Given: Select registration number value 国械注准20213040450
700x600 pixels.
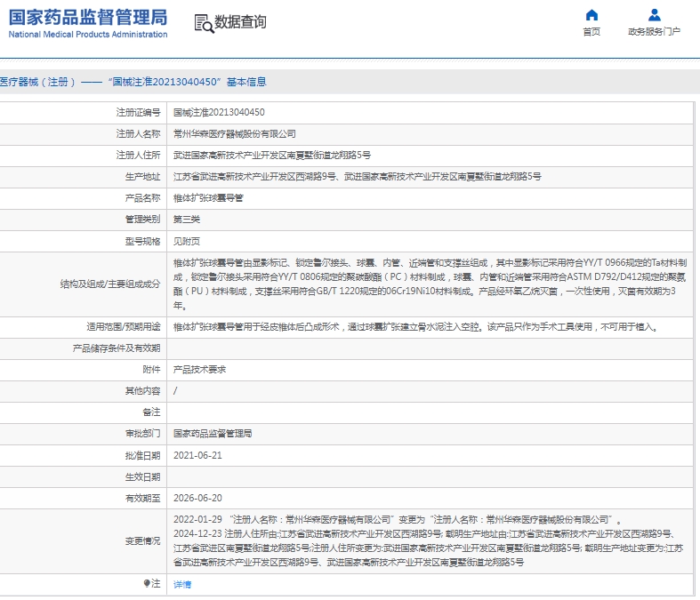Looking at the screenshot, I should coord(219,112).
